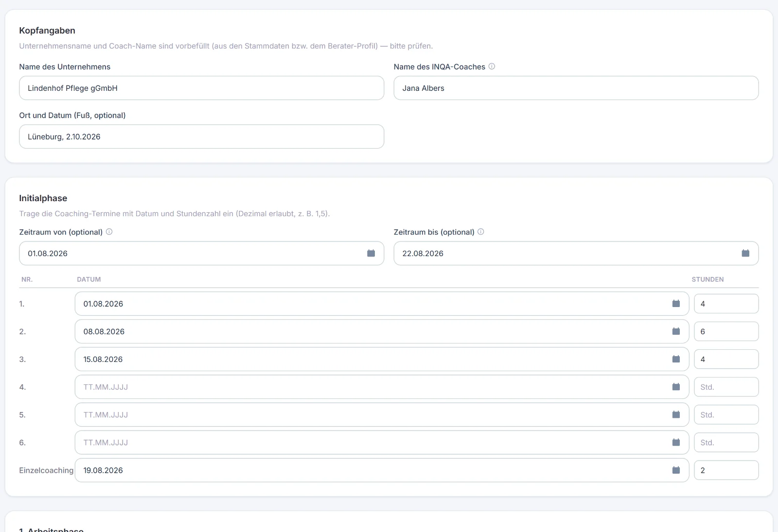The image size is (778, 532).
Task: Select the row 1 date 01.08.2026
Action: 382,304
